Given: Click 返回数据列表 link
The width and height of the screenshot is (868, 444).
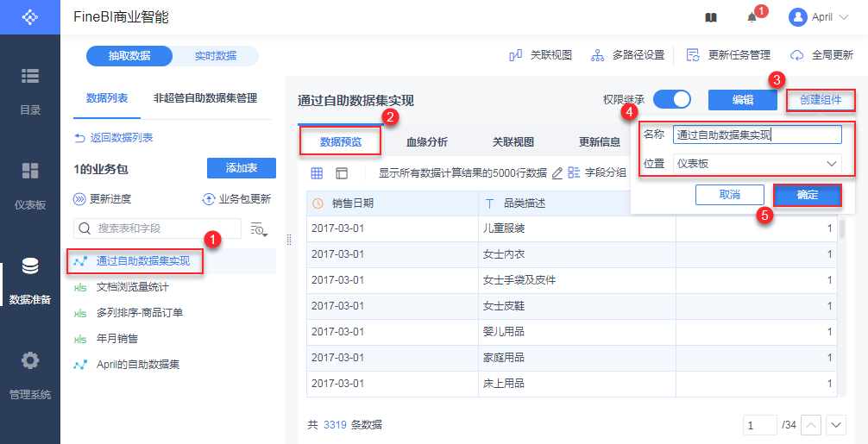Looking at the screenshot, I should point(114,138).
